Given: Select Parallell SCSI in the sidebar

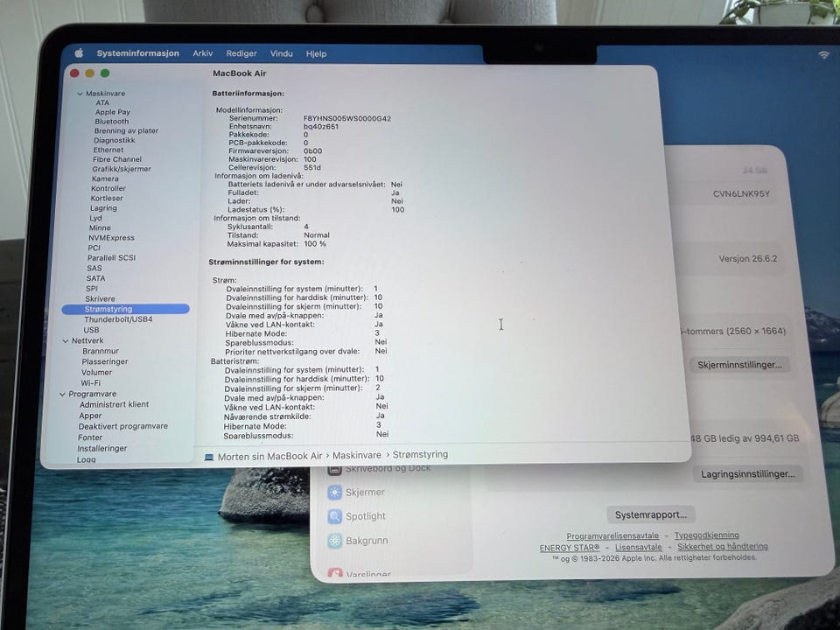Looking at the screenshot, I should pyautogui.click(x=111, y=258).
